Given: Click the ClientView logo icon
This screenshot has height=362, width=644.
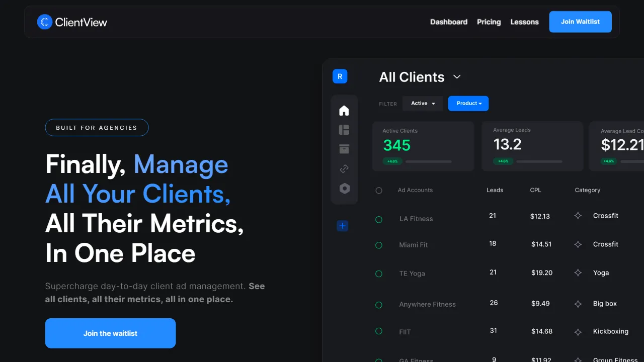Looking at the screenshot, I should click(x=45, y=22).
